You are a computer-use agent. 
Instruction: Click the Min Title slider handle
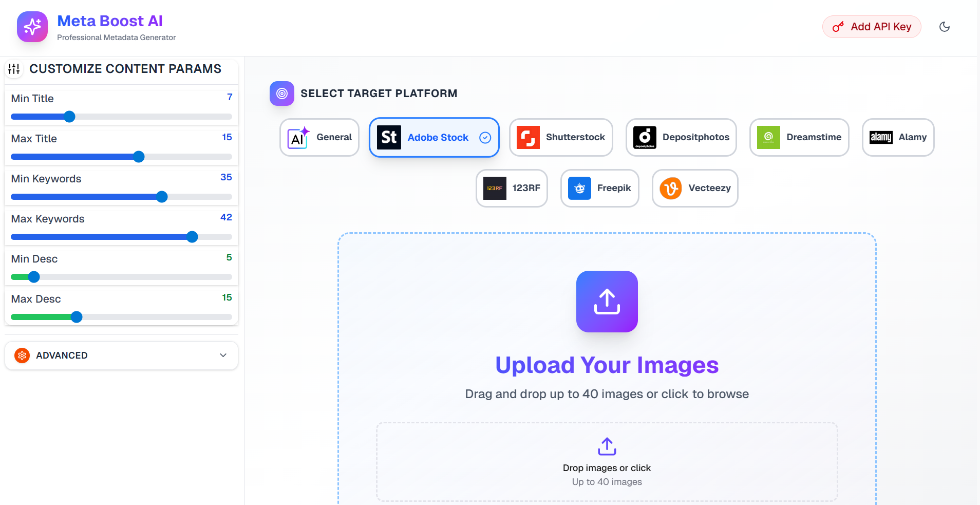(69, 117)
